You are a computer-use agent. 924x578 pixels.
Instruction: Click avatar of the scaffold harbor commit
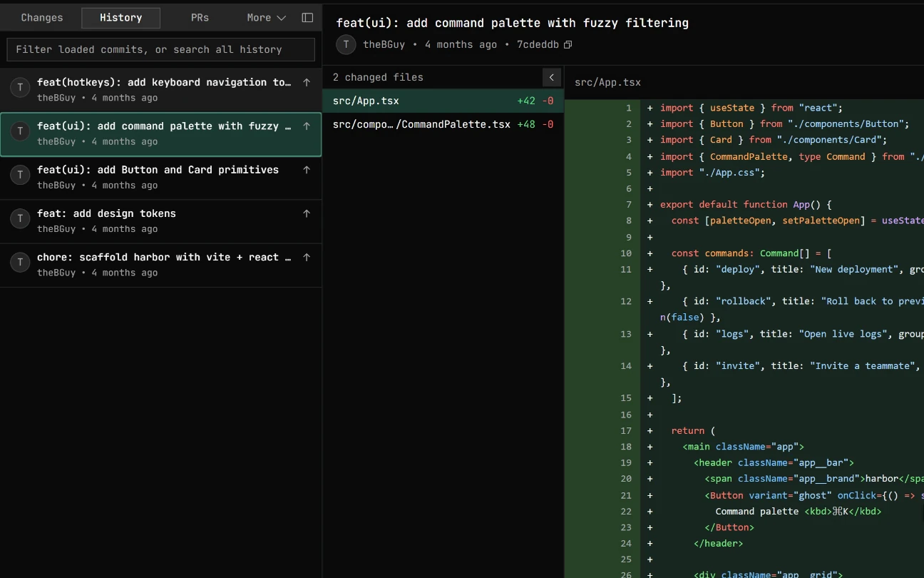point(20,261)
